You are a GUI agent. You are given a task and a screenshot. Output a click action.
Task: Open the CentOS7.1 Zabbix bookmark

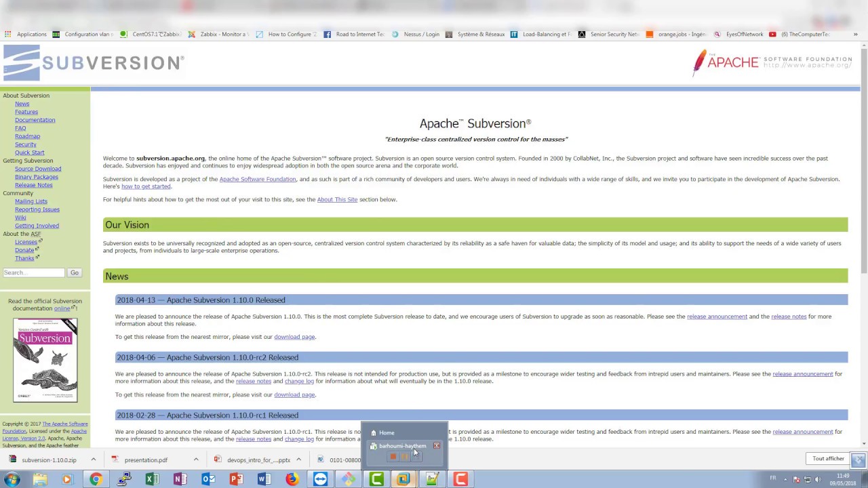pyautogui.click(x=151, y=34)
